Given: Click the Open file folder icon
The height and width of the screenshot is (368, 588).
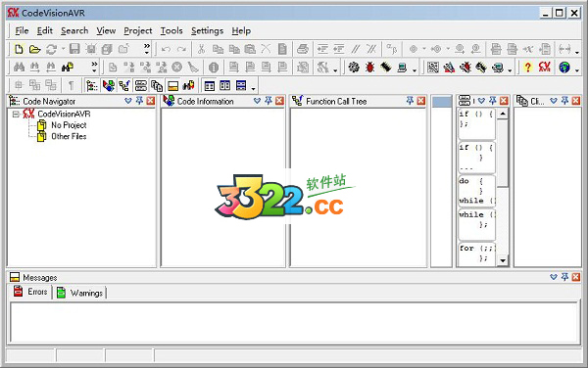Looking at the screenshot, I should click(35, 49).
